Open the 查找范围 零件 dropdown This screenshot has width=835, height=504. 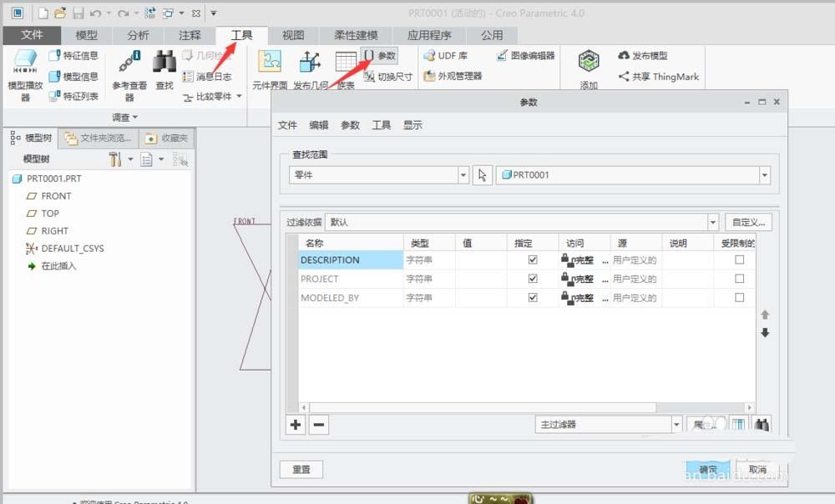[463, 175]
